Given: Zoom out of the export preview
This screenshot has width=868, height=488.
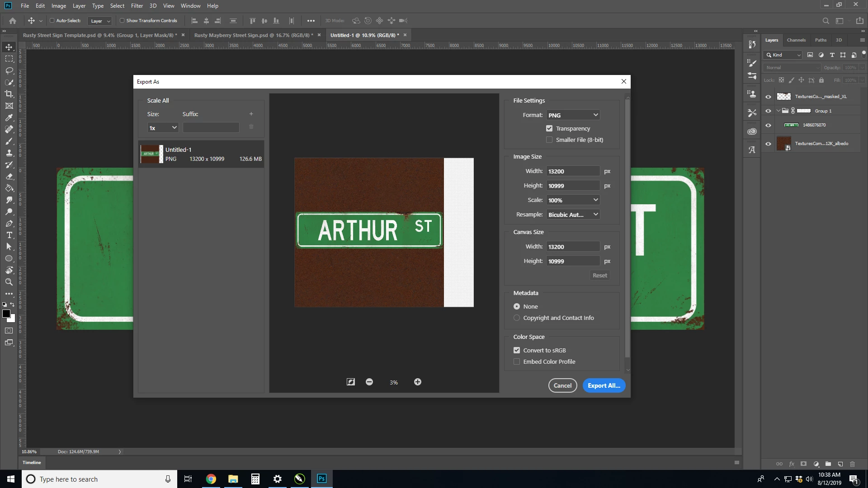Looking at the screenshot, I should coord(369,382).
